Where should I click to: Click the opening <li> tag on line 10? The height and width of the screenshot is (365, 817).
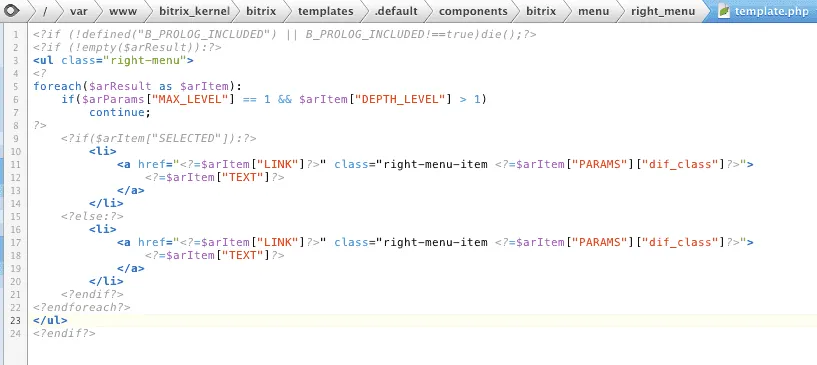103,152
